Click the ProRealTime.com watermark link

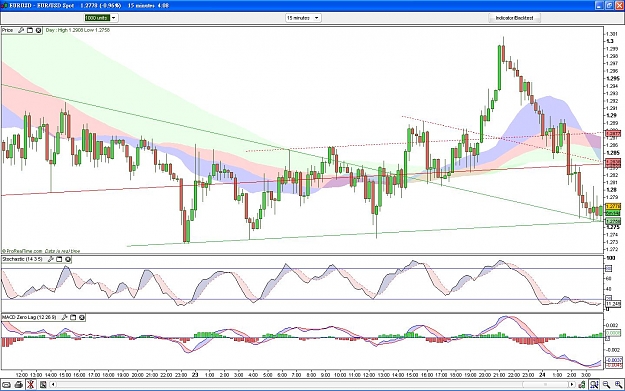(23, 251)
